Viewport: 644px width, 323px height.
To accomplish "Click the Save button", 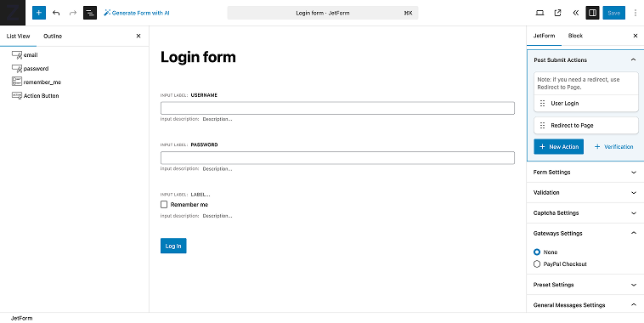I will 613,13.
